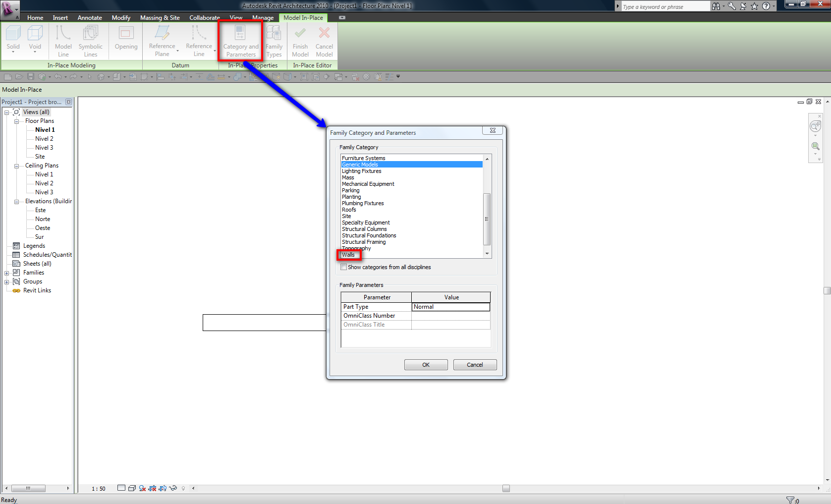Open the Manage tab
831x504 pixels.
point(263,18)
